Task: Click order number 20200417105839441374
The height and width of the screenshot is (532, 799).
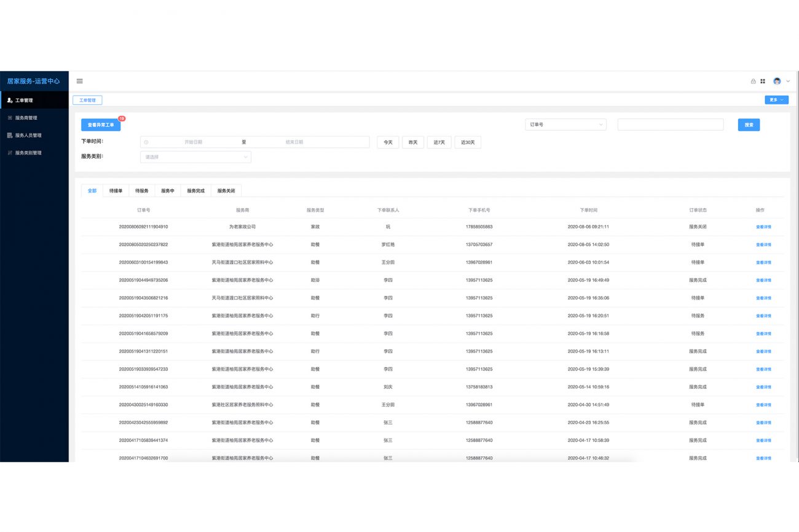Action: (x=143, y=440)
